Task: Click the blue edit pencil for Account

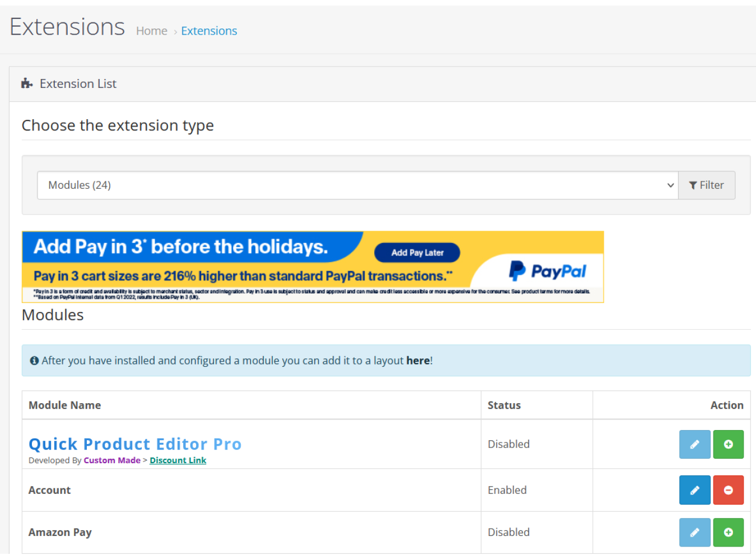Action: (694, 490)
